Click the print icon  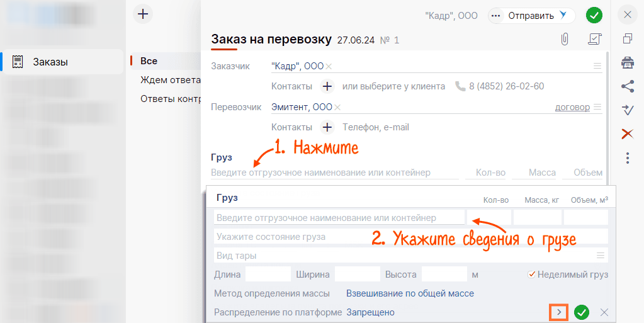[x=628, y=62]
